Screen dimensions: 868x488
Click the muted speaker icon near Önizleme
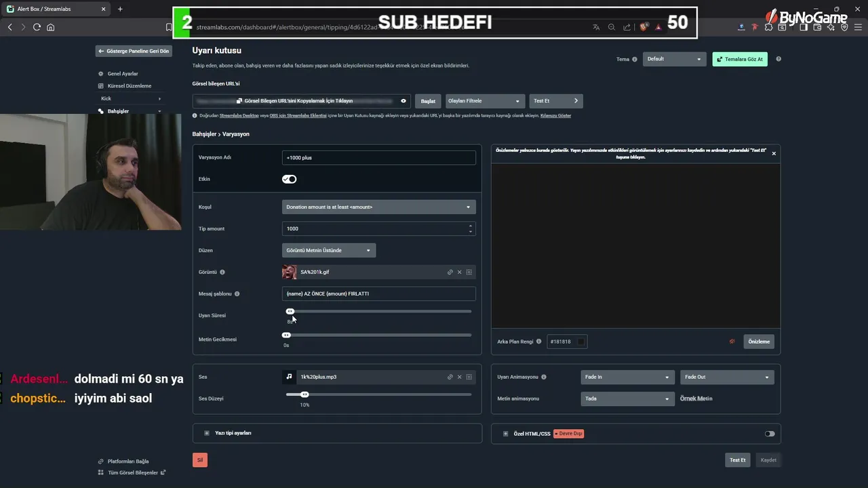coord(732,342)
